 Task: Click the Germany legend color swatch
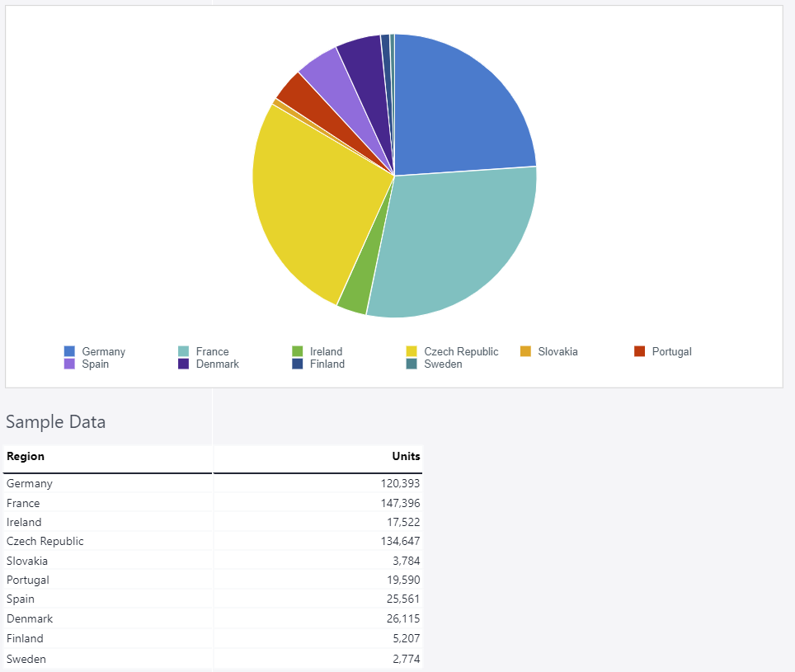coord(69,351)
